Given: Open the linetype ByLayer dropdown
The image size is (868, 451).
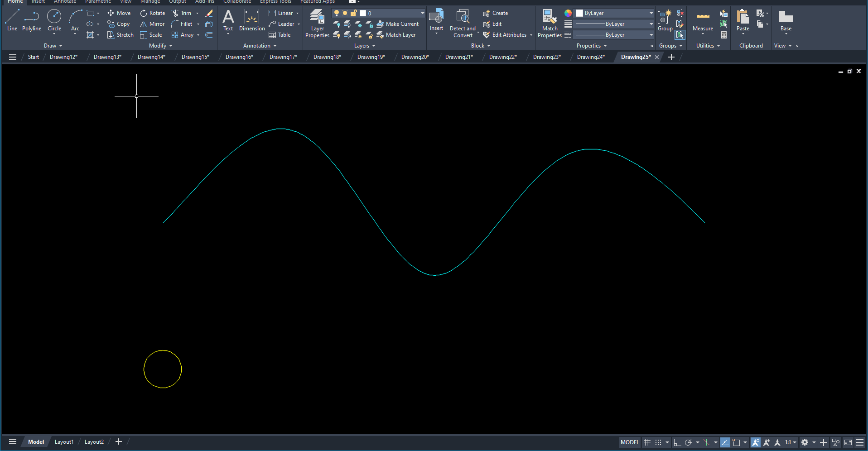Looking at the screenshot, I should (x=614, y=35).
